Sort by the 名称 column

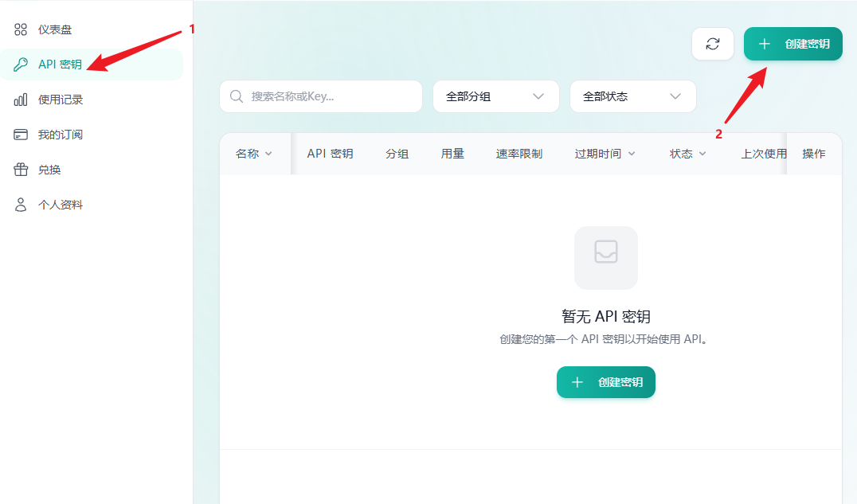click(x=253, y=154)
